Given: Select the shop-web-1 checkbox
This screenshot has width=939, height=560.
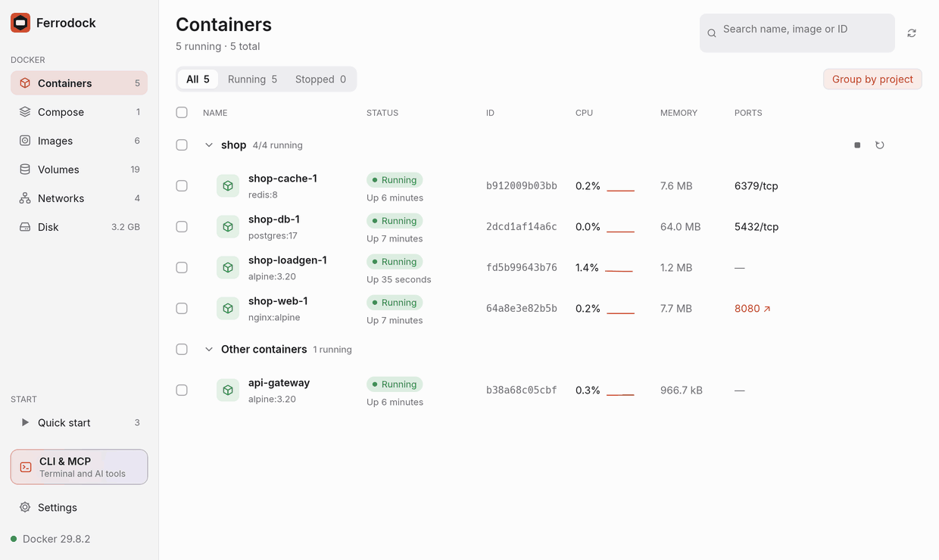Looking at the screenshot, I should pyautogui.click(x=182, y=308).
